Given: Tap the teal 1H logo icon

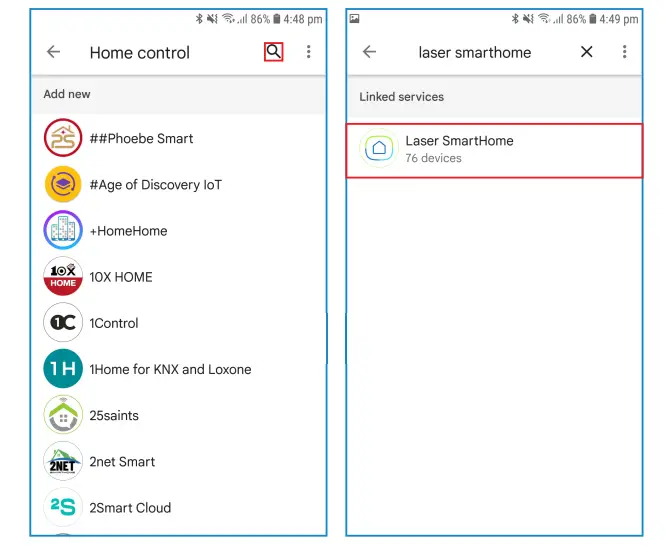Looking at the screenshot, I should click(63, 369).
